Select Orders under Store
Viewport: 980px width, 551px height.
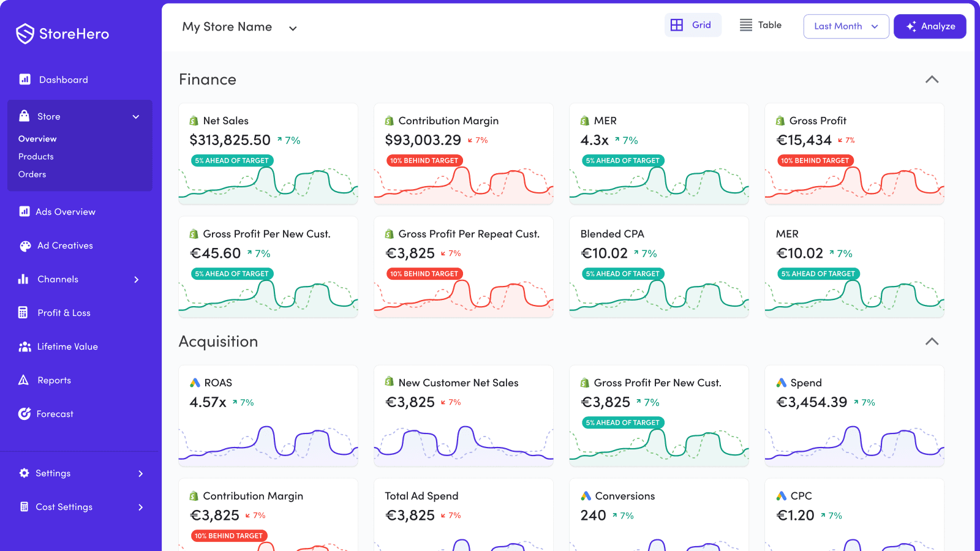[32, 174]
